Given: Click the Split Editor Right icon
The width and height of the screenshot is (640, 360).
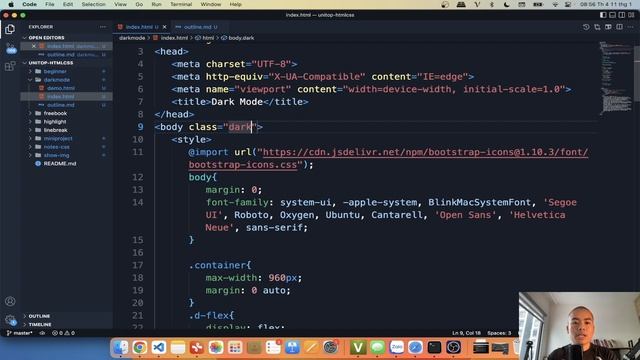Looking at the screenshot, I should (620, 27).
